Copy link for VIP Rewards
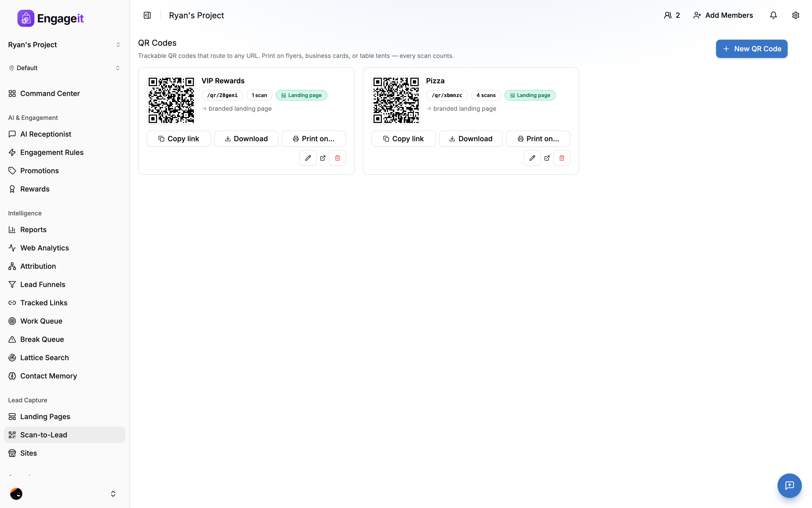812x508 pixels. [x=179, y=139]
